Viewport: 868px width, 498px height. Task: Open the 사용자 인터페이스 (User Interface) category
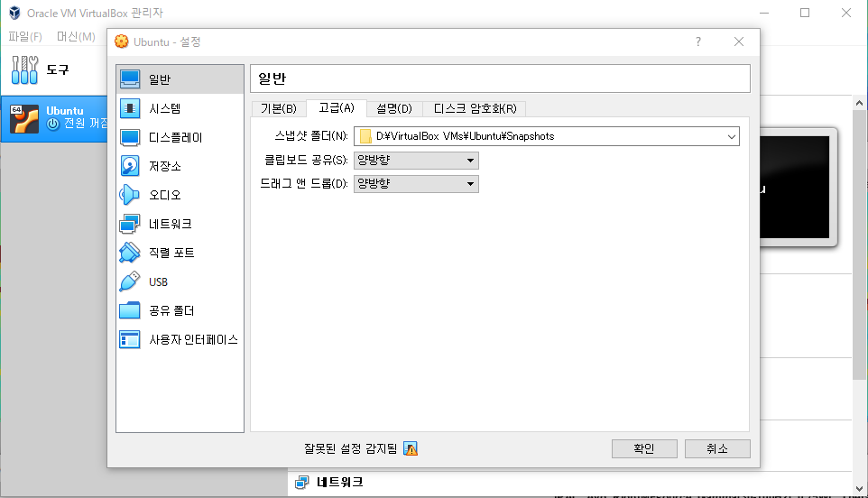tap(180, 339)
